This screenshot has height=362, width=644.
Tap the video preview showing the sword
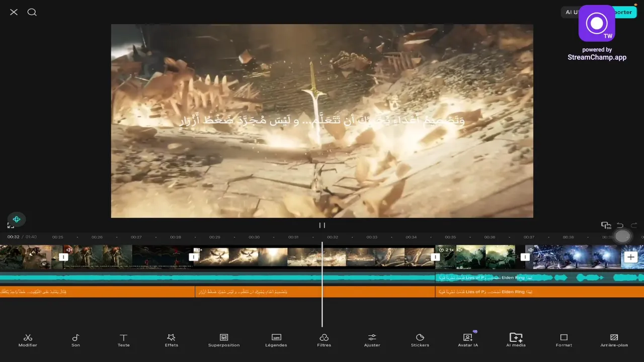click(322, 121)
